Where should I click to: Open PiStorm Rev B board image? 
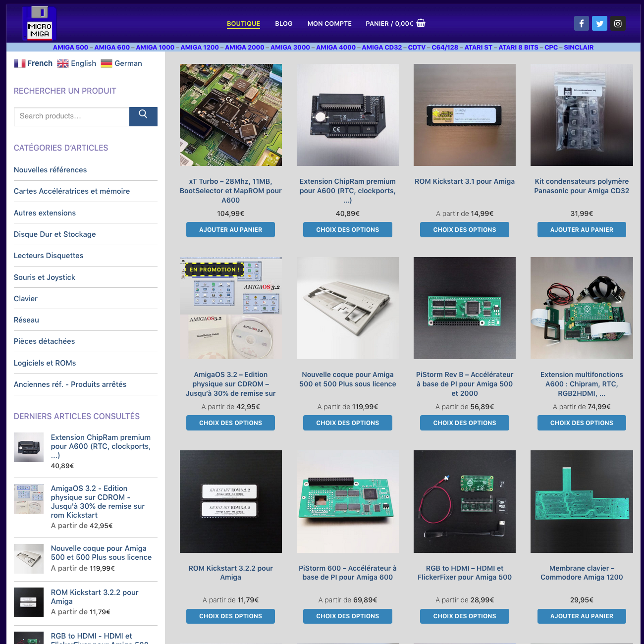click(x=465, y=308)
